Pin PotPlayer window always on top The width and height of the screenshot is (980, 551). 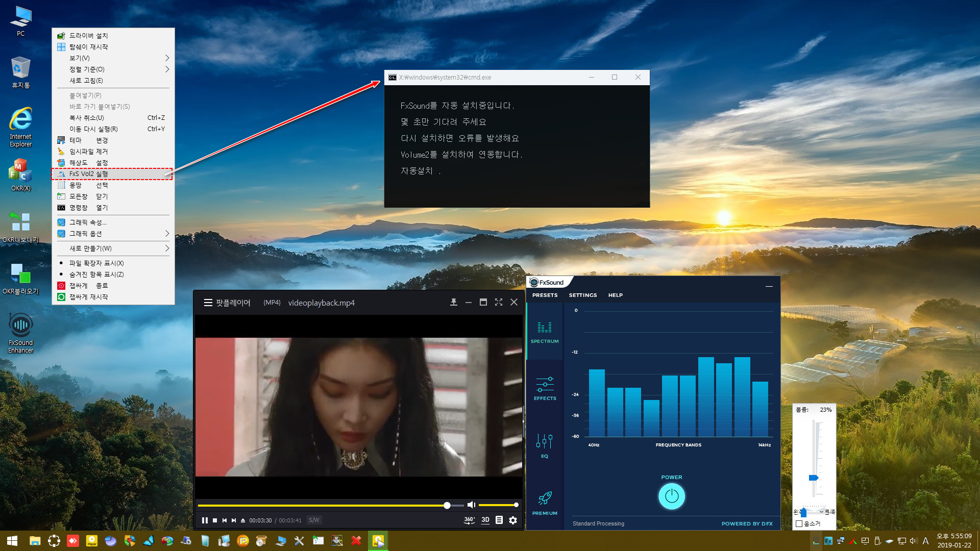pyautogui.click(x=454, y=302)
